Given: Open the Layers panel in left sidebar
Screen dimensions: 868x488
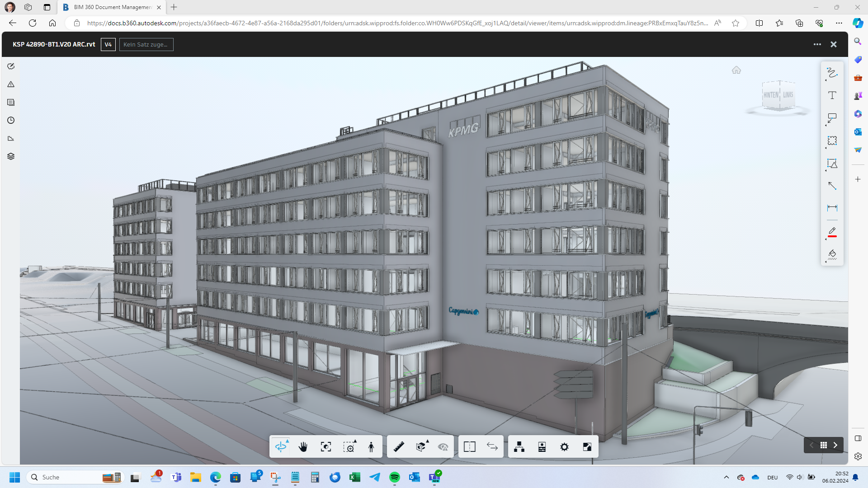Looking at the screenshot, I should click(x=11, y=156).
